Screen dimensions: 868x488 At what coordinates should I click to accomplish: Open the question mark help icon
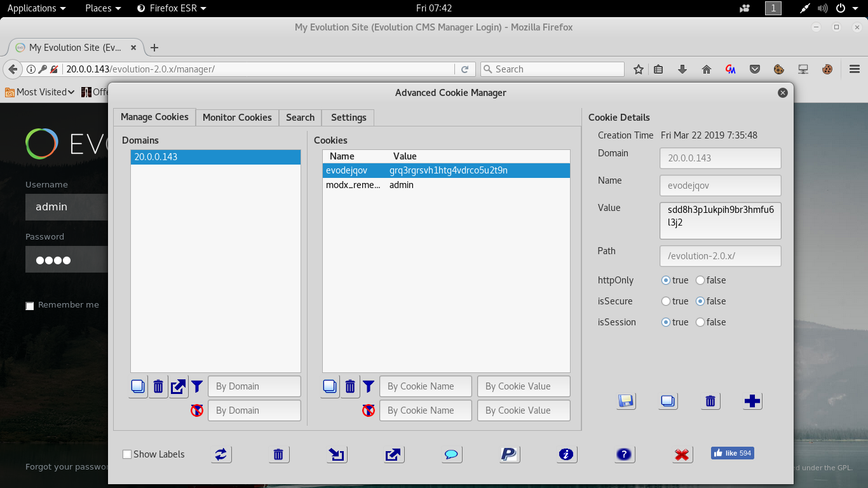coord(625,454)
